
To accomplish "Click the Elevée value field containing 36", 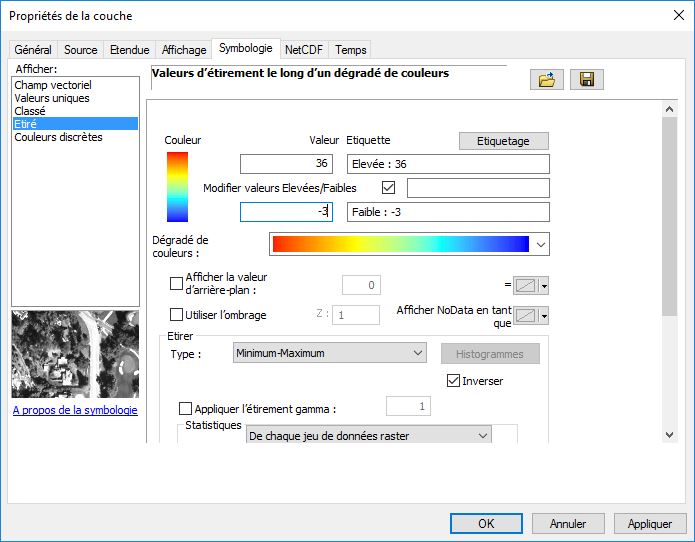I will click(x=286, y=164).
